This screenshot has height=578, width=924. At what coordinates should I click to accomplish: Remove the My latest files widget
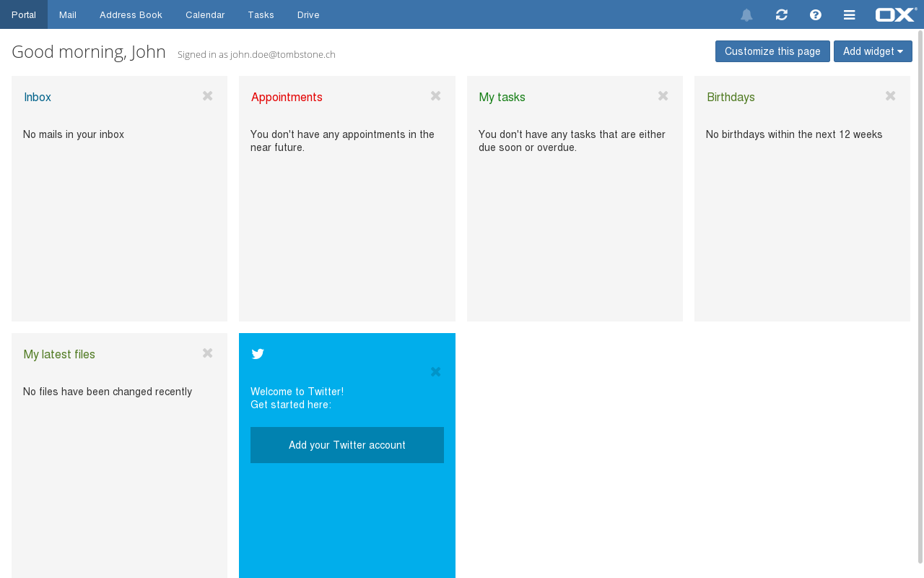pyautogui.click(x=208, y=353)
